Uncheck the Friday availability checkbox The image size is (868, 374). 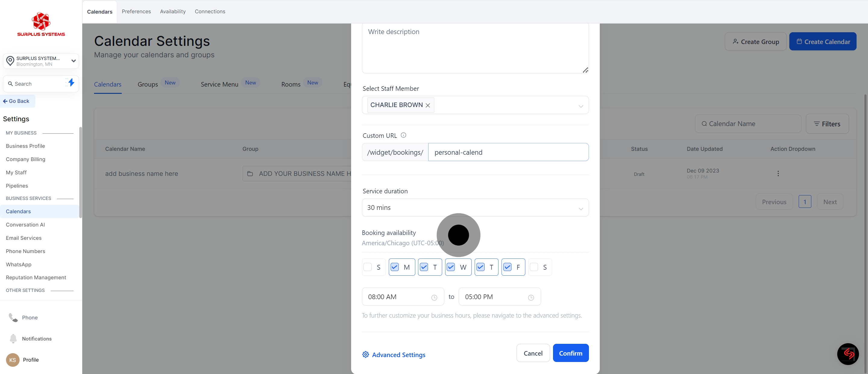pos(507,267)
